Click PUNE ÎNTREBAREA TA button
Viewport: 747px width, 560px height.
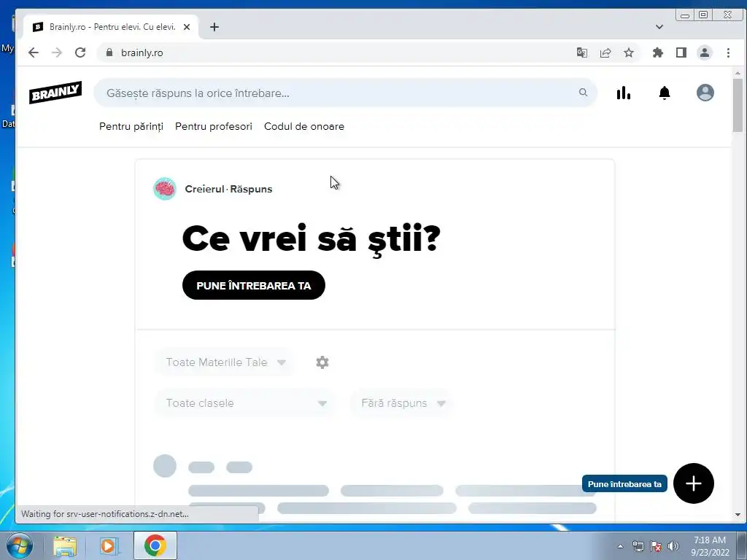253,285
